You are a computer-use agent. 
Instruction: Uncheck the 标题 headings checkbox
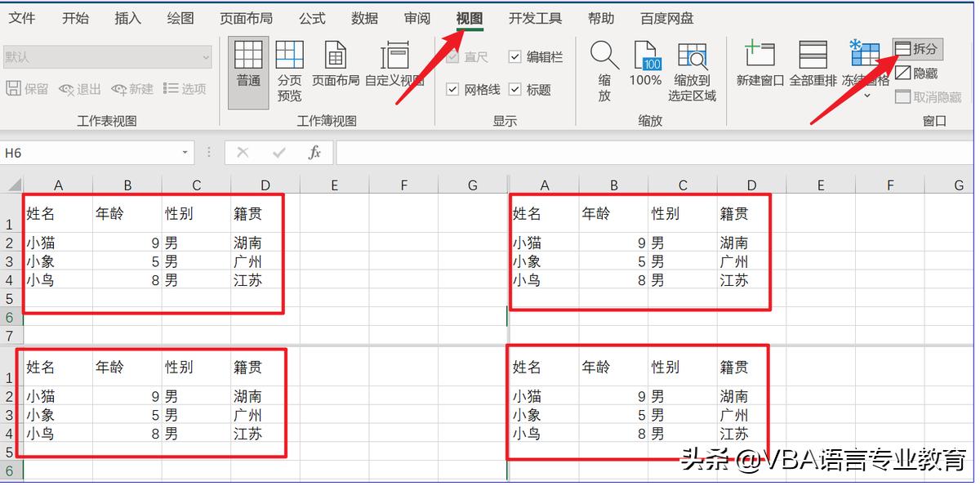(514, 89)
